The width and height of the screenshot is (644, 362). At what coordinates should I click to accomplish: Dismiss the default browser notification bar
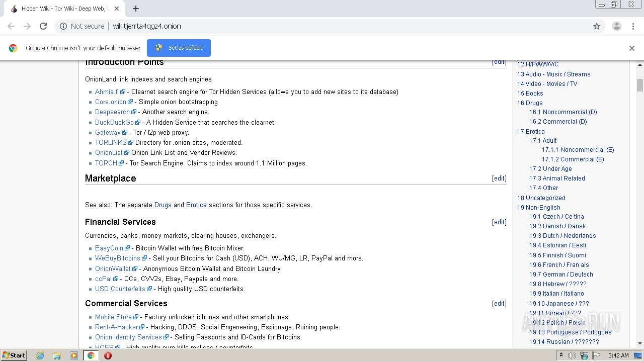[x=632, y=48]
